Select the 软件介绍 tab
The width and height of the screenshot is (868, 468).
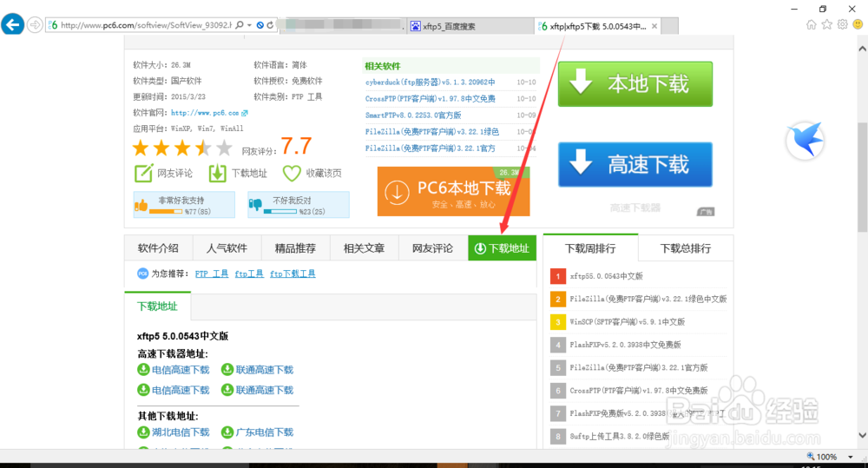tap(158, 248)
